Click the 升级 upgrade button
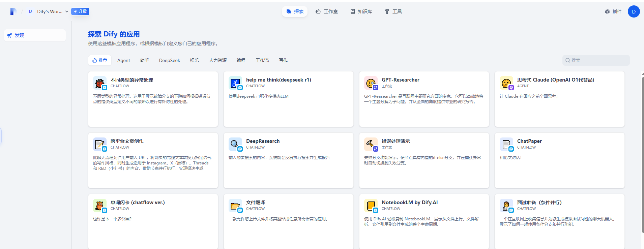Viewport: 644px width, 249px height. point(80,11)
